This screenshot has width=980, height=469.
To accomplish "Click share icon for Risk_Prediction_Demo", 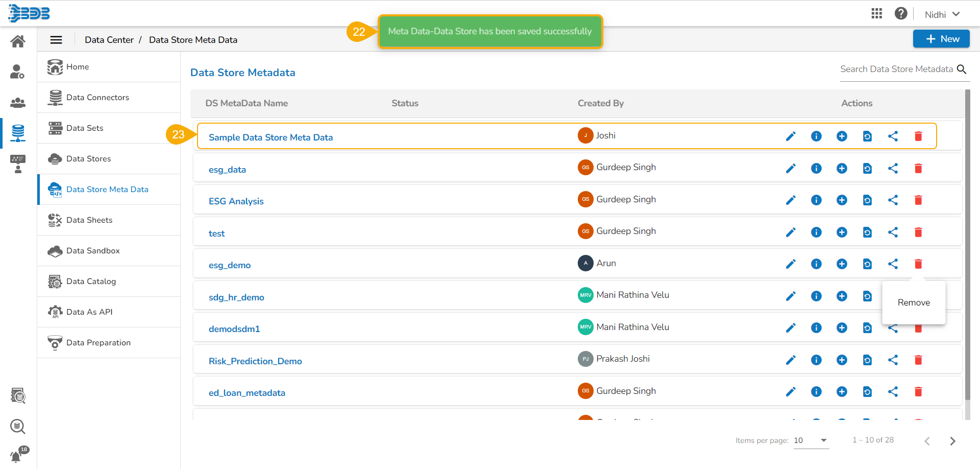I will pos(893,360).
